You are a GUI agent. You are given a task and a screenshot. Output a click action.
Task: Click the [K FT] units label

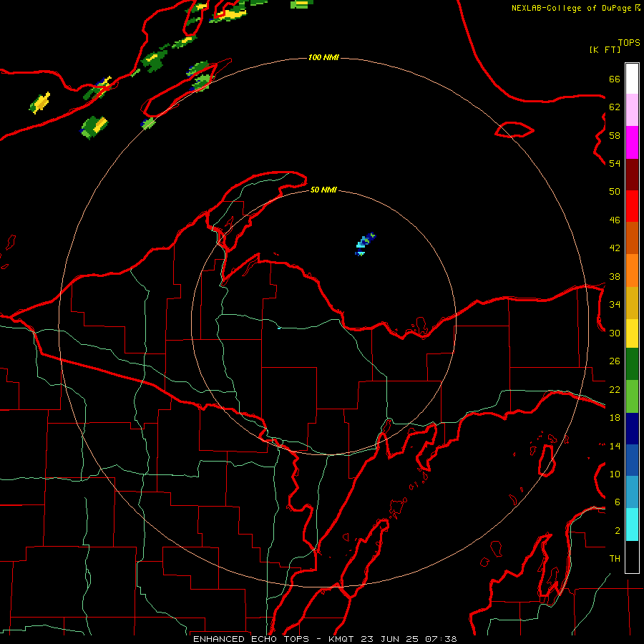pos(605,49)
